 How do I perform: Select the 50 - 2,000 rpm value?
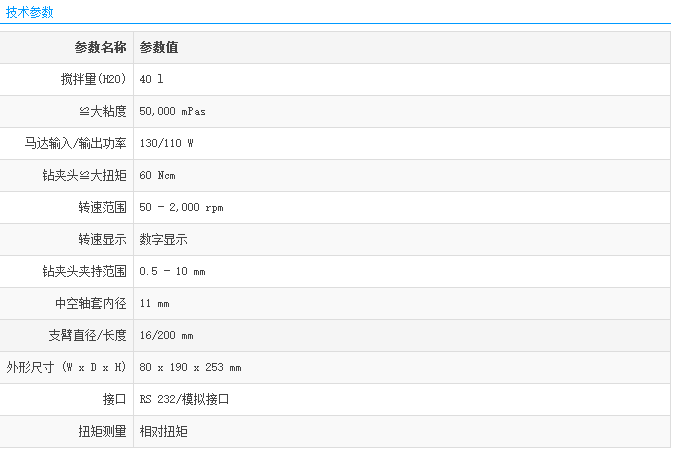pyautogui.click(x=182, y=207)
